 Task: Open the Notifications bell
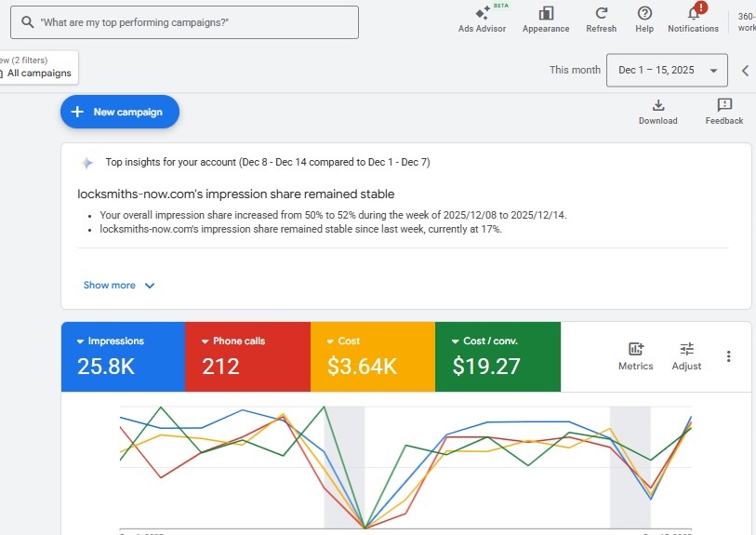(693, 13)
